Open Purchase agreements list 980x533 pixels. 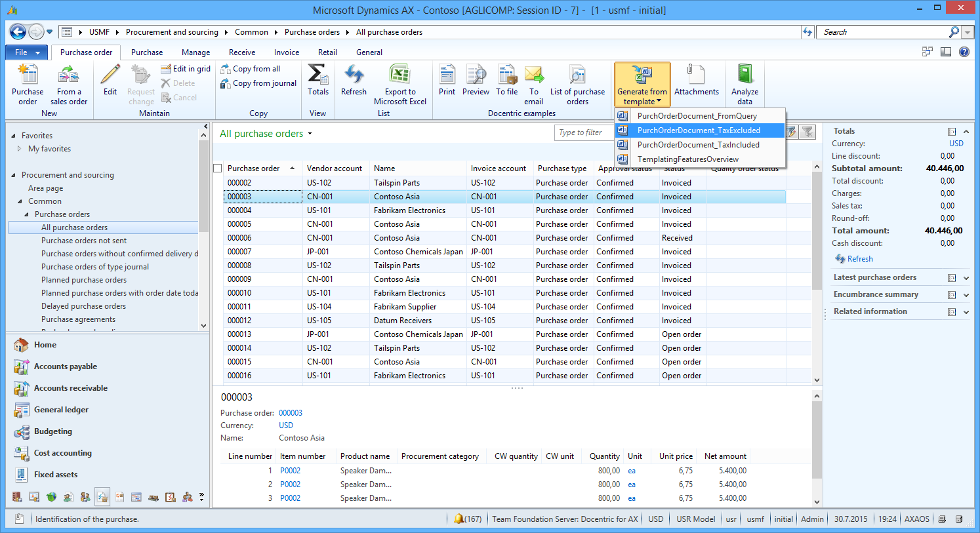(78, 319)
